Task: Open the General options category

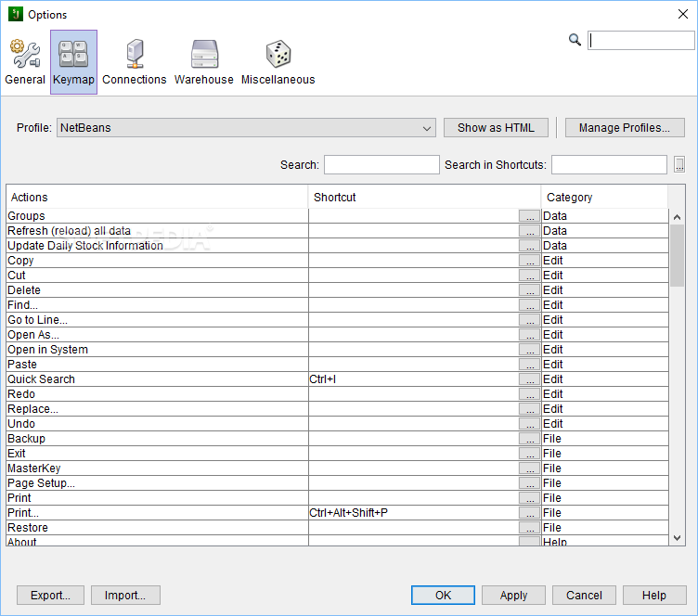Action: pyautogui.click(x=25, y=62)
